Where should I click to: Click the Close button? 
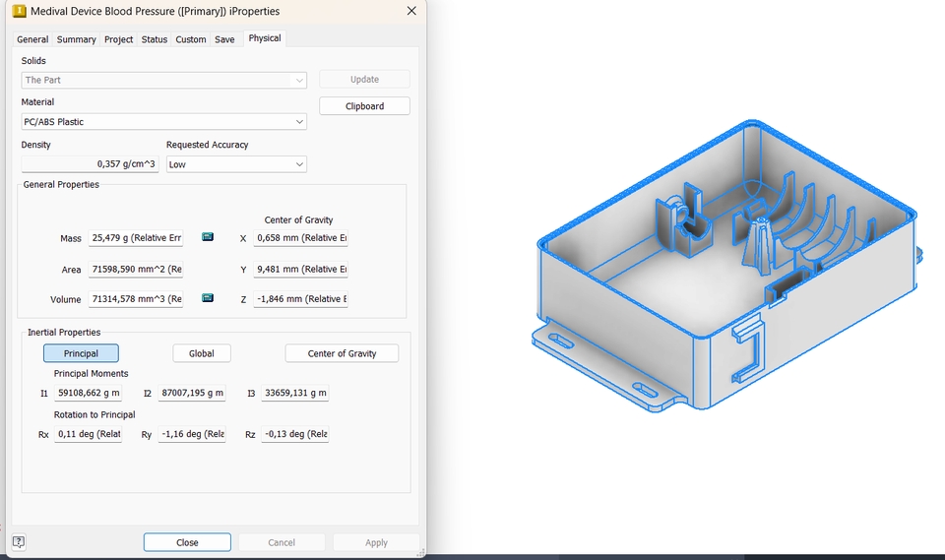point(187,542)
